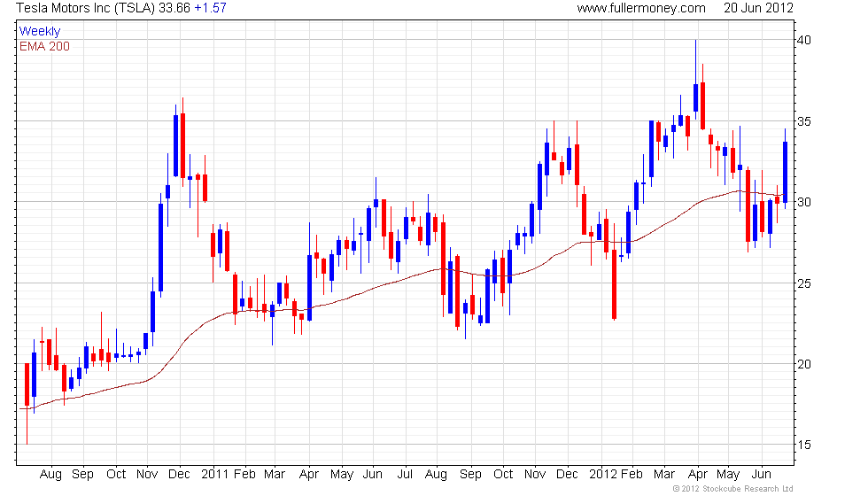Click the tall blue candle peaking at 40
868x496 pixels.
point(696,80)
